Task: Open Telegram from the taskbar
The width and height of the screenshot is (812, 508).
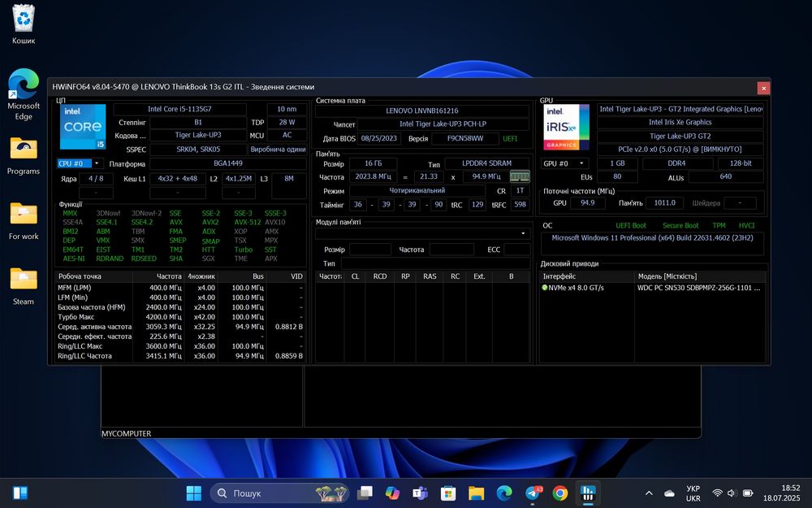Action: pyautogui.click(x=532, y=493)
